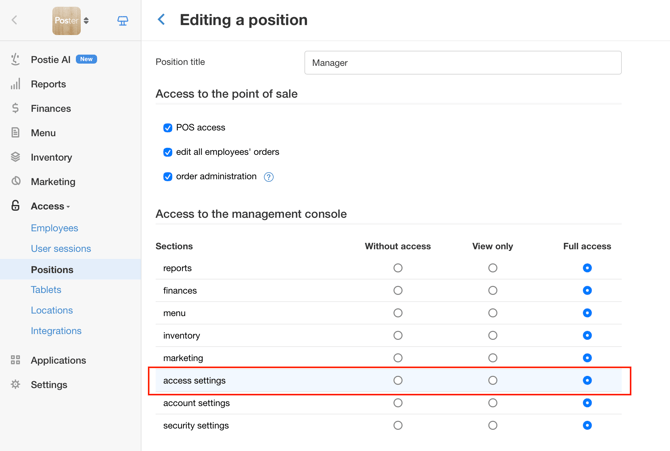The height and width of the screenshot is (451, 670).
Task: Open Menu section in sidebar
Action: pos(43,133)
